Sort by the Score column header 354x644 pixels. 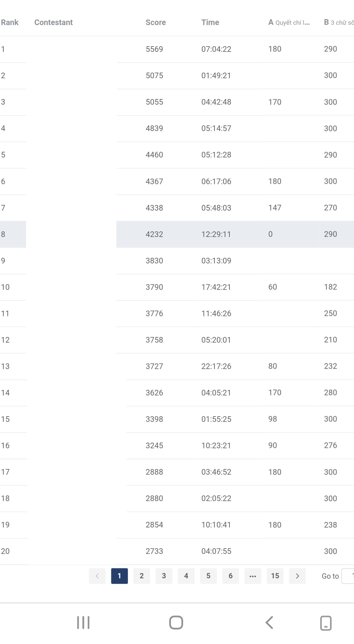point(156,22)
